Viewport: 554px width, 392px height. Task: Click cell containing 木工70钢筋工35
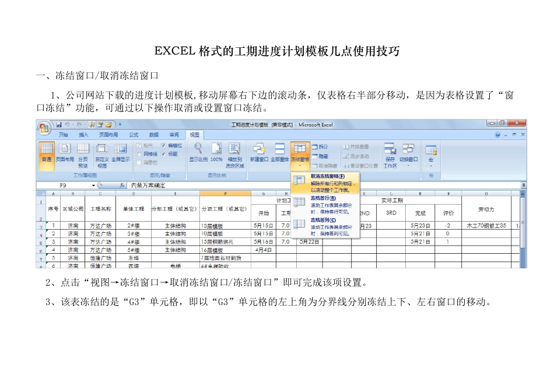[x=486, y=226]
